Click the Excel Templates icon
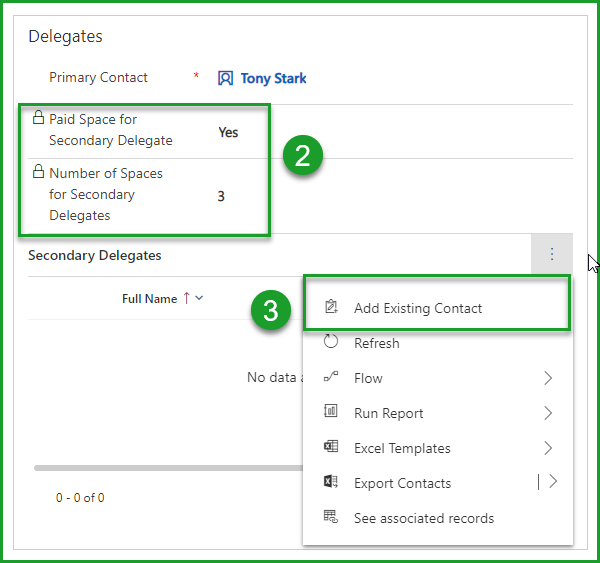Screen dimensions: 600x563 pyautogui.click(x=331, y=446)
